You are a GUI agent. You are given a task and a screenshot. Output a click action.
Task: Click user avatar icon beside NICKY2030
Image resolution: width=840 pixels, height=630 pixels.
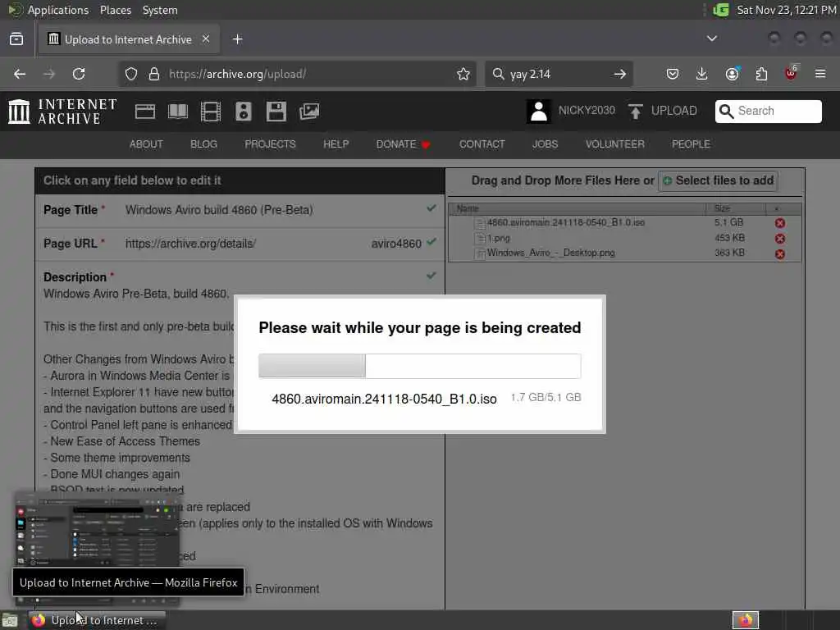click(x=538, y=112)
